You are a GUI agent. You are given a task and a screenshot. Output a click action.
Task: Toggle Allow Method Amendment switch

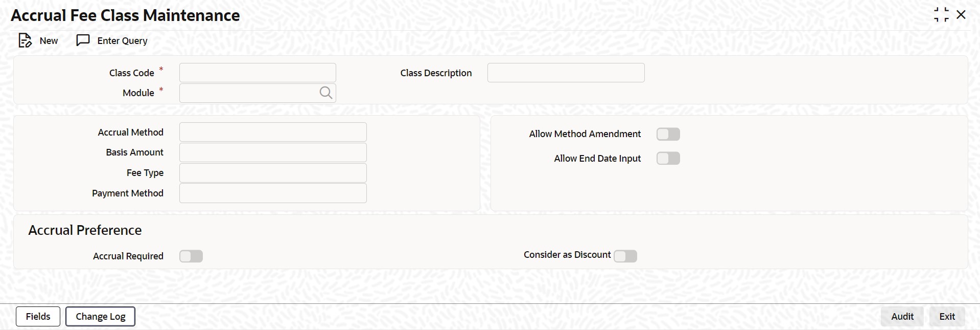pos(668,134)
